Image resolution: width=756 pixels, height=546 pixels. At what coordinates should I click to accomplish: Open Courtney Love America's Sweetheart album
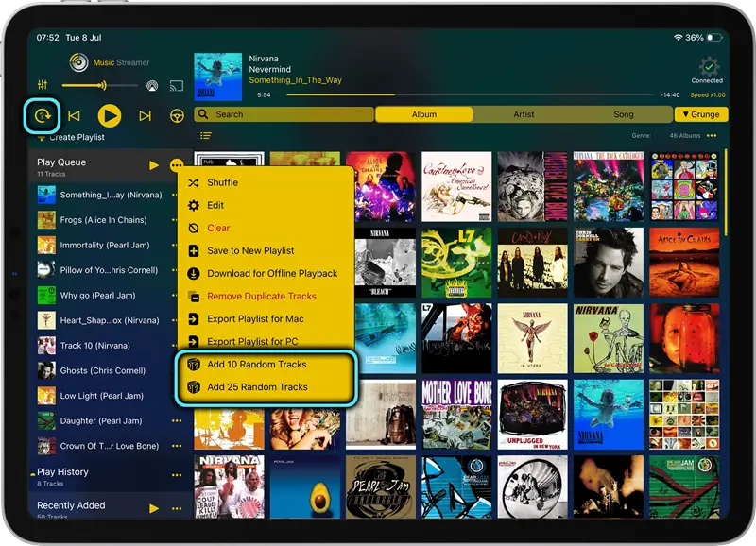(x=456, y=186)
